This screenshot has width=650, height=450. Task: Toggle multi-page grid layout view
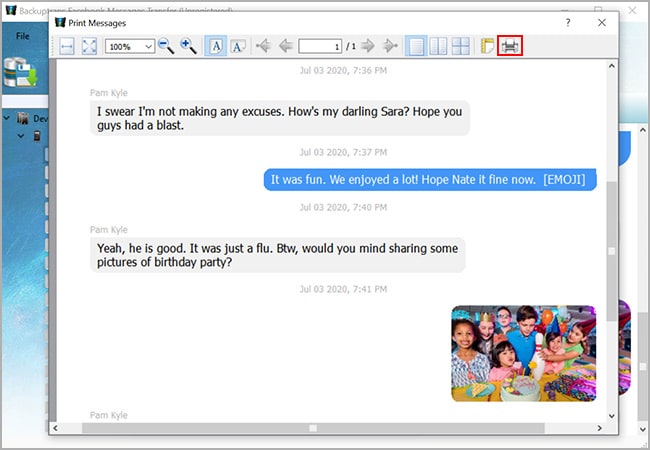point(459,46)
